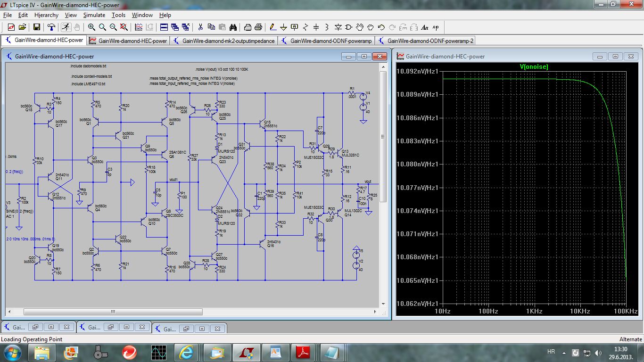
Task: Place a Ground symbol
Action: click(x=284, y=27)
